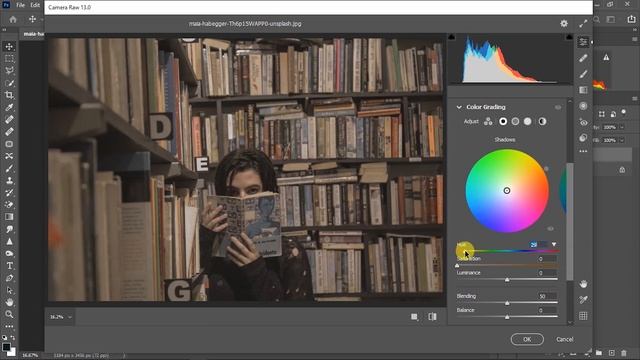Select the Horizontal Type tool

coord(9,266)
